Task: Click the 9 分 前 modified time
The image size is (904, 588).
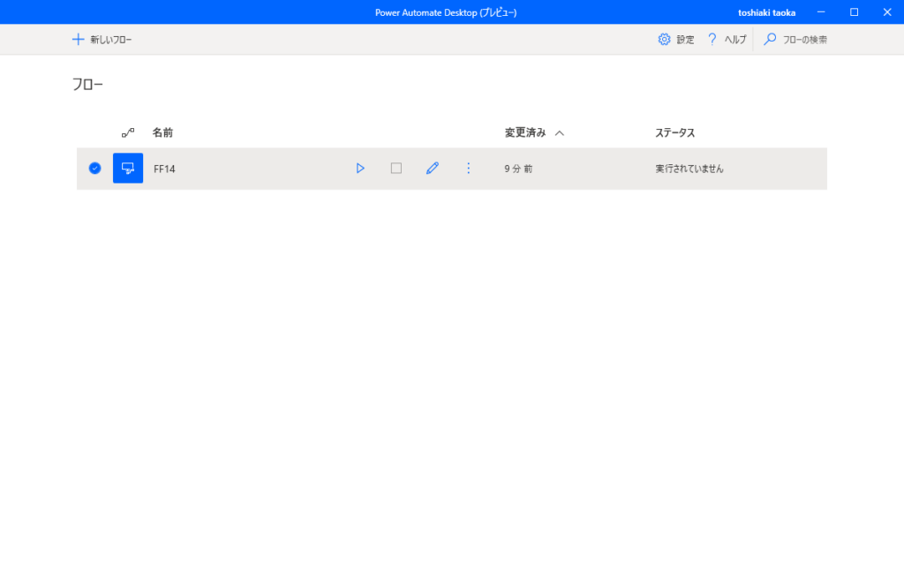Action: pyautogui.click(x=518, y=169)
